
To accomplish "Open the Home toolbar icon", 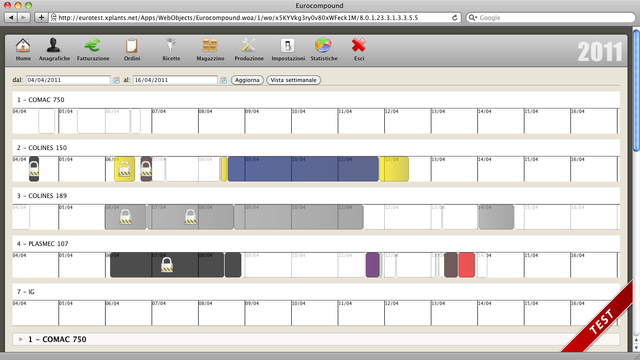I will 23,45.
